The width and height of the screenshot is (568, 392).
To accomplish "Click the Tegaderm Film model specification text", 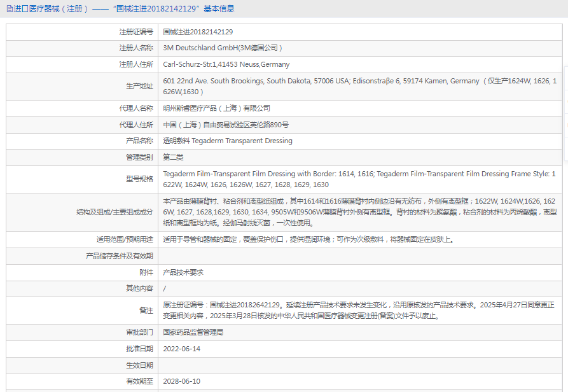I will click(359, 179).
